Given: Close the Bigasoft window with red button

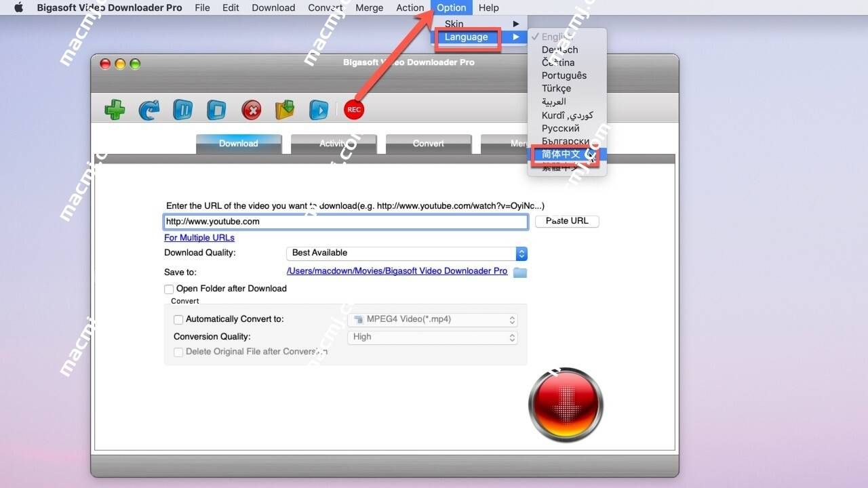Looking at the screenshot, I should click(105, 64).
